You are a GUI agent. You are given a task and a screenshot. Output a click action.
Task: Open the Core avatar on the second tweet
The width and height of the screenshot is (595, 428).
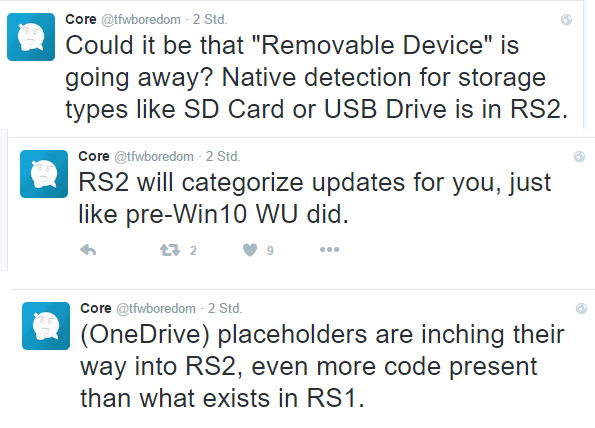[44, 174]
